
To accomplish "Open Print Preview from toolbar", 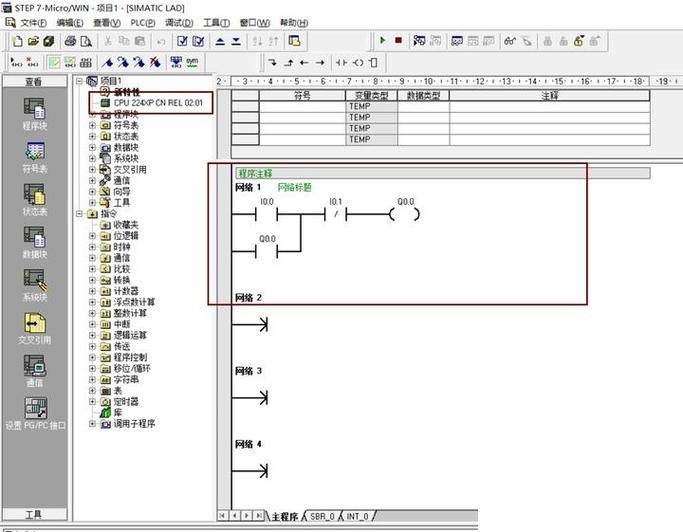I will 86,41.
